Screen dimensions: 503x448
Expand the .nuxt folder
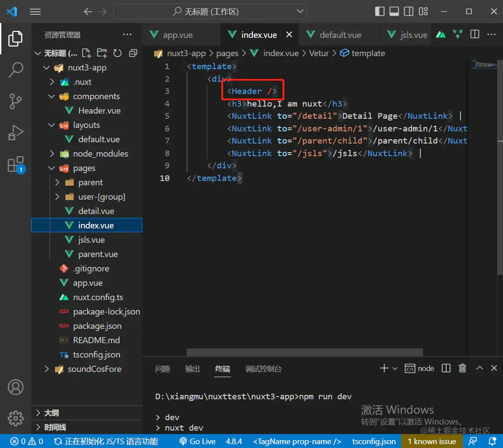click(52, 82)
